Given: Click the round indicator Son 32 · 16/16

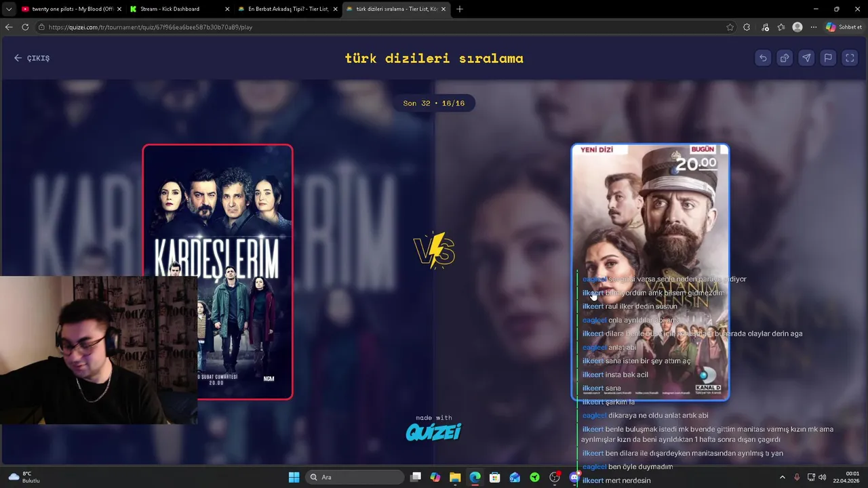Looking at the screenshot, I should tap(434, 103).
